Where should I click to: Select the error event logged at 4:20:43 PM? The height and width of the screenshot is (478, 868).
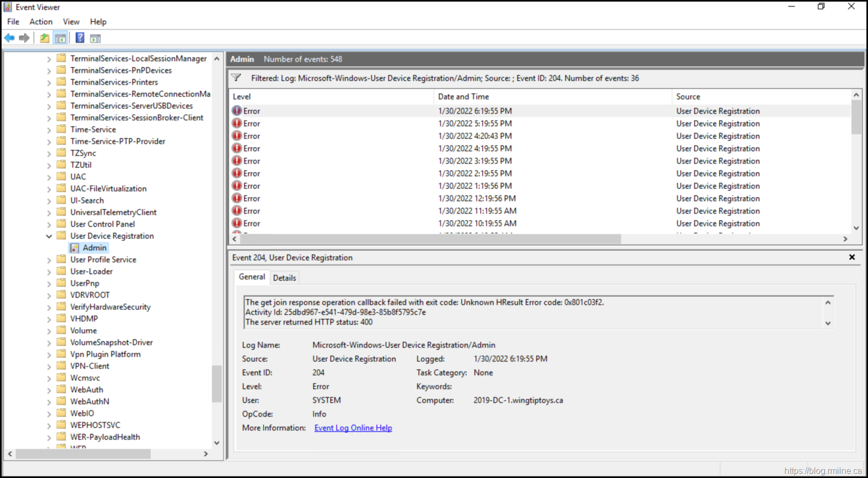pos(474,136)
